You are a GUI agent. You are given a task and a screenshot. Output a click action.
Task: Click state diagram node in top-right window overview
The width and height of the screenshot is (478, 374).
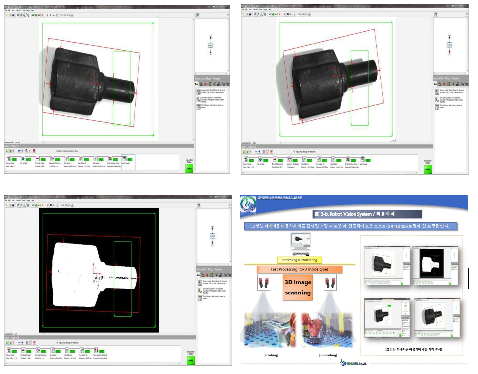click(449, 45)
